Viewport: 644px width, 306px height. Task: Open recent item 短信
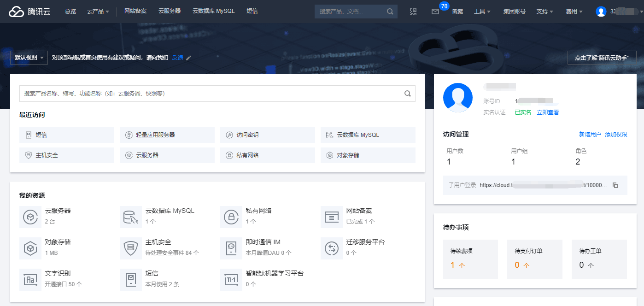[x=67, y=135]
